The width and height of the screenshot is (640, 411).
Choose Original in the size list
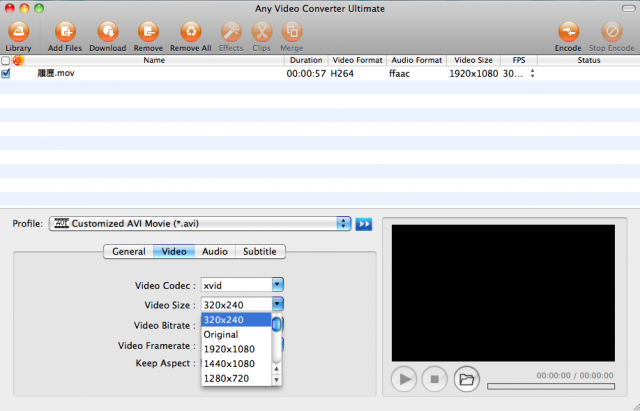[236, 335]
